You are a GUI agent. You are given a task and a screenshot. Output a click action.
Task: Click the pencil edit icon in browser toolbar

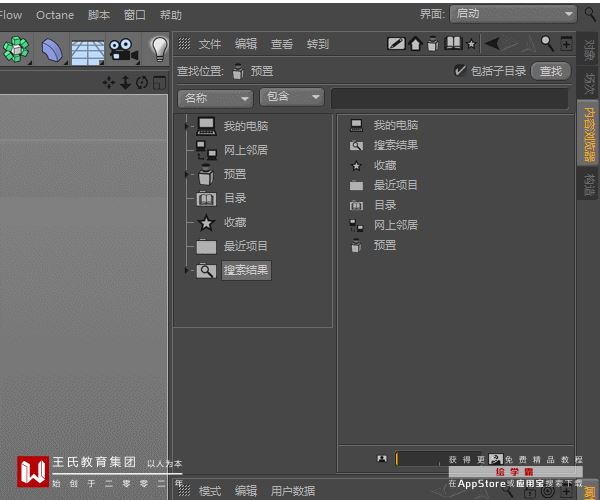[396, 44]
